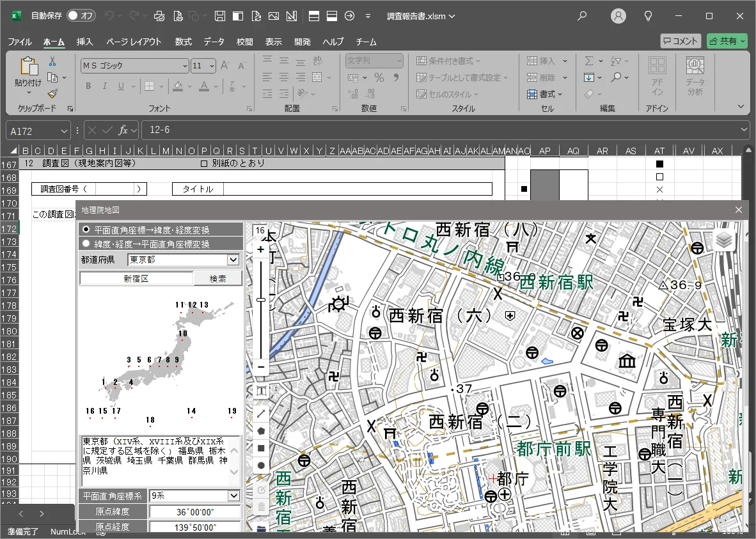
Task: Click the map zoom slider handle
Action: pos(261,300)
